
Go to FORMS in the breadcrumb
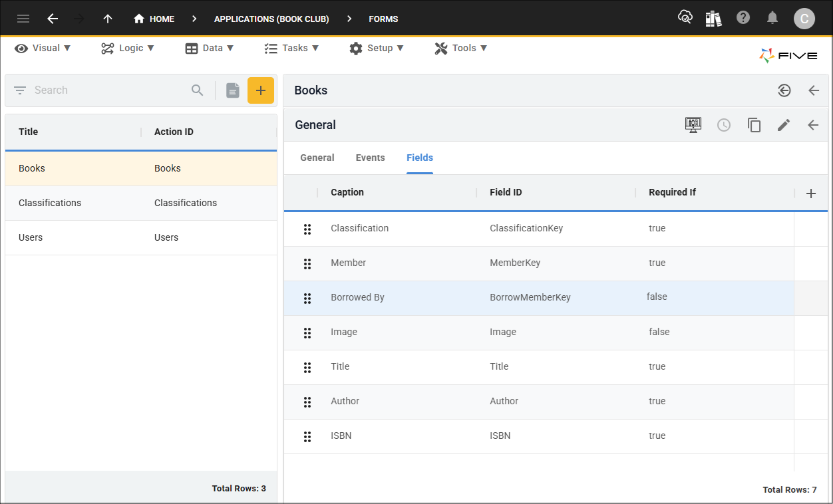384,19
